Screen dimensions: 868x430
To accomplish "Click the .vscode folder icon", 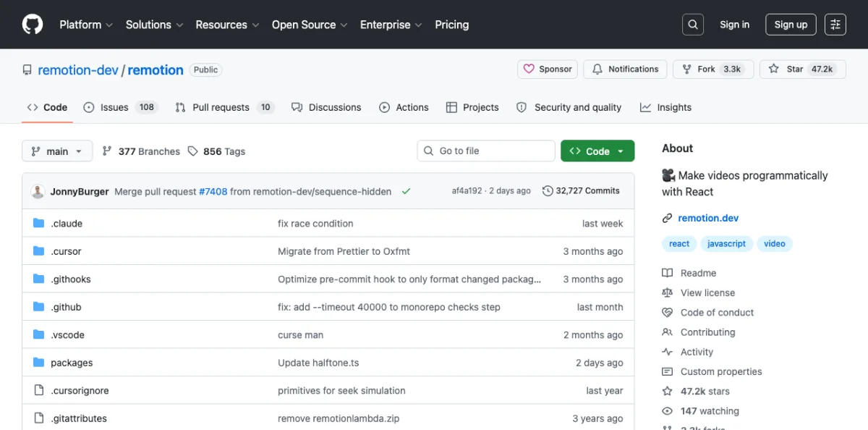I will pos(39,334).
